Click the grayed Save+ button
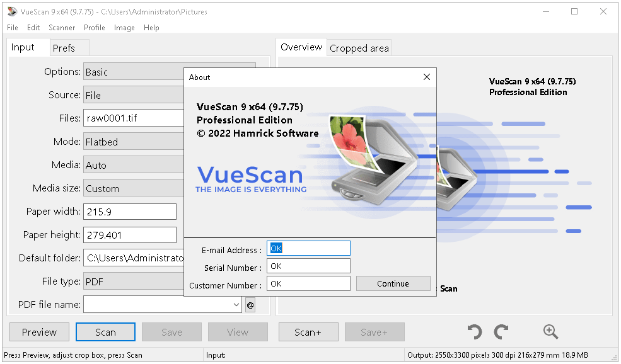Viewport: 621px width, 364px height. 374,332
